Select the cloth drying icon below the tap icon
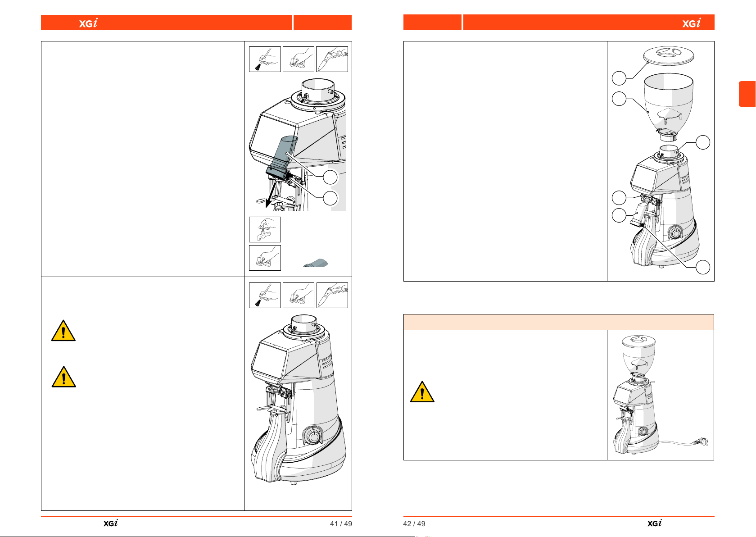The width and height of the screenshot is (756, 537). pyautogui.click(x=265, y=258)
